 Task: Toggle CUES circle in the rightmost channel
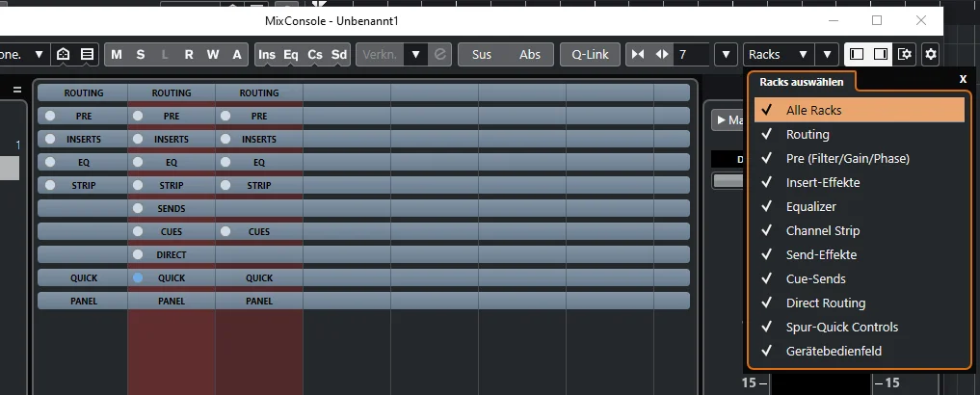[x=225, y=231]
